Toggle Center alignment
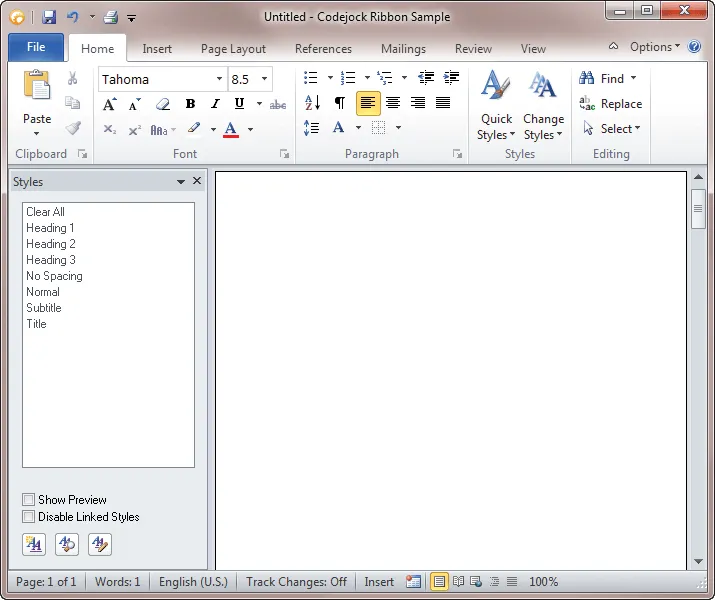The width and height of the screenshot is (715, 600). 393,103
